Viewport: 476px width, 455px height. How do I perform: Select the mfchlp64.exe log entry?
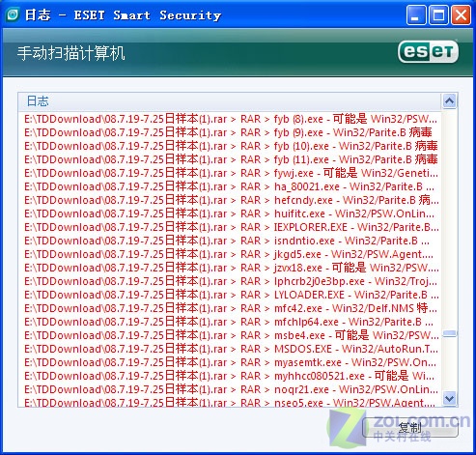231,322
